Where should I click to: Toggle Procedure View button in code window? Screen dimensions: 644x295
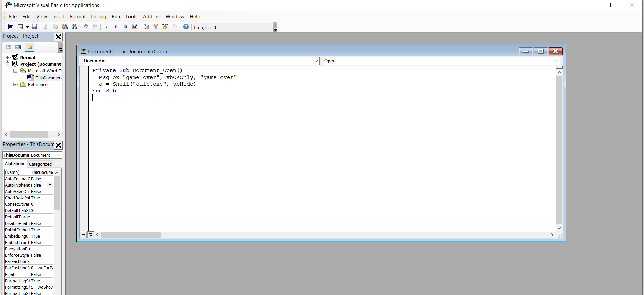[x=83, y=235]
